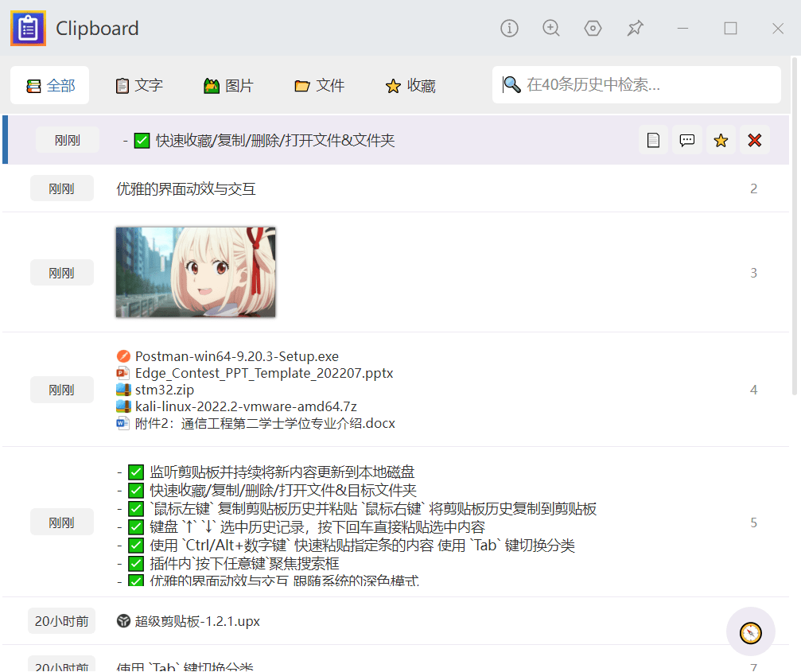Screen dimensions: 801x672
Task: Click the info icon in title bar
Action: [x=509, y=29]
